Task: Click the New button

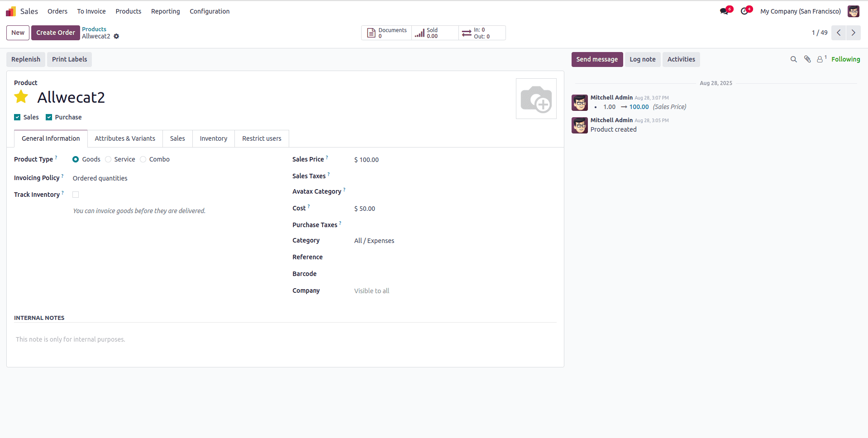Action: 18,33
